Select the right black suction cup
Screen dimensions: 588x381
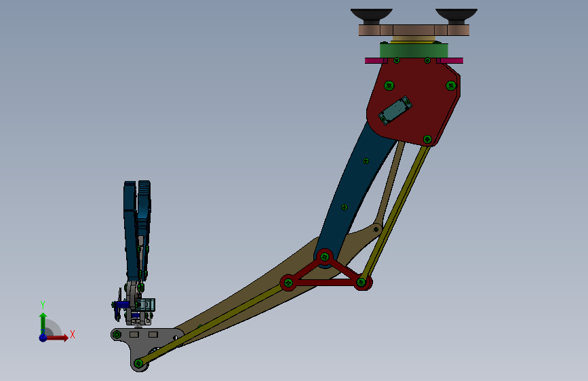pyautogui.click(x=456, y=16)
